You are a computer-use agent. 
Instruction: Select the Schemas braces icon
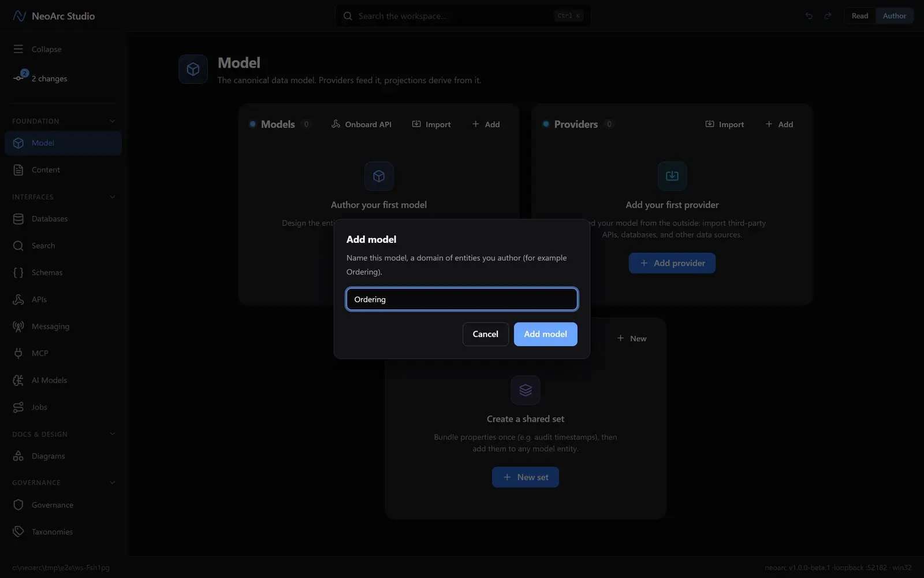click(18, 273)
